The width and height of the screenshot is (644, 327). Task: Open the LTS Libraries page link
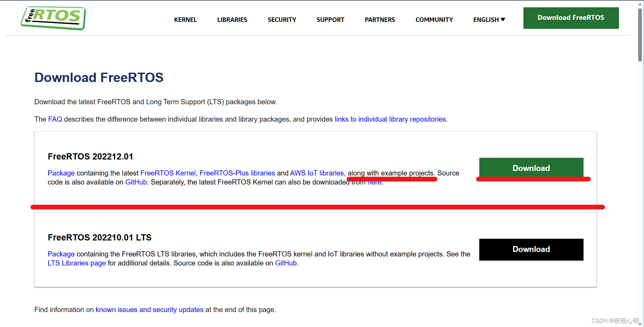click(76, 263)
